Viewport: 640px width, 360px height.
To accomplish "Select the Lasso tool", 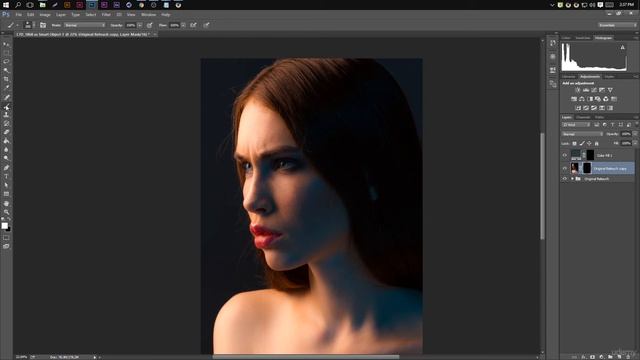I will tap(6, 61).
